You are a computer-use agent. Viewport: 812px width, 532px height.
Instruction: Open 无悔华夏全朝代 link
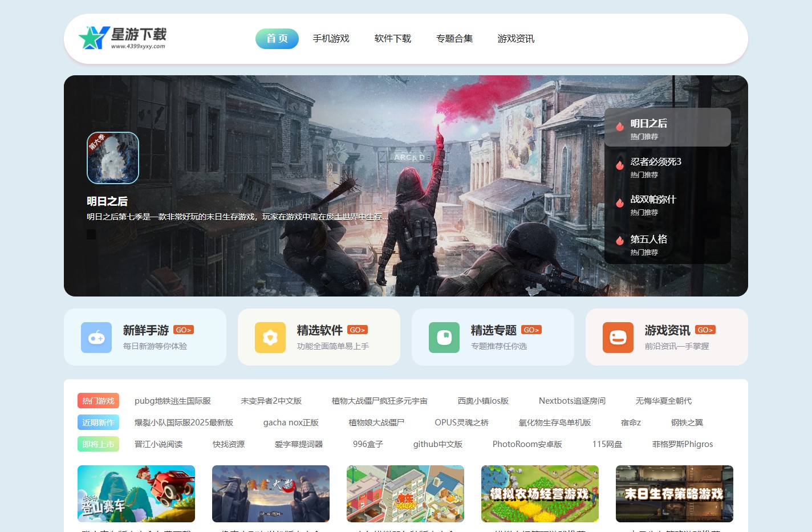click(664, 401)
